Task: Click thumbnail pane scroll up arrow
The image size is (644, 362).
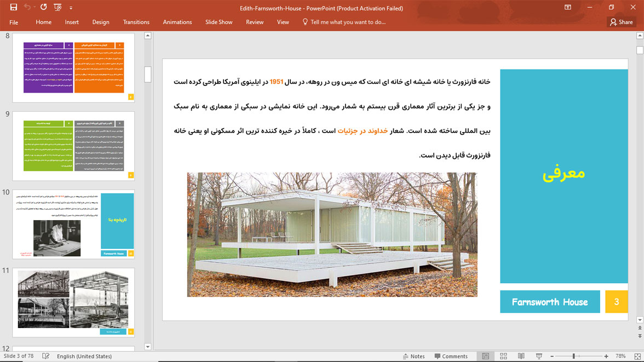Action: point(148,36)
